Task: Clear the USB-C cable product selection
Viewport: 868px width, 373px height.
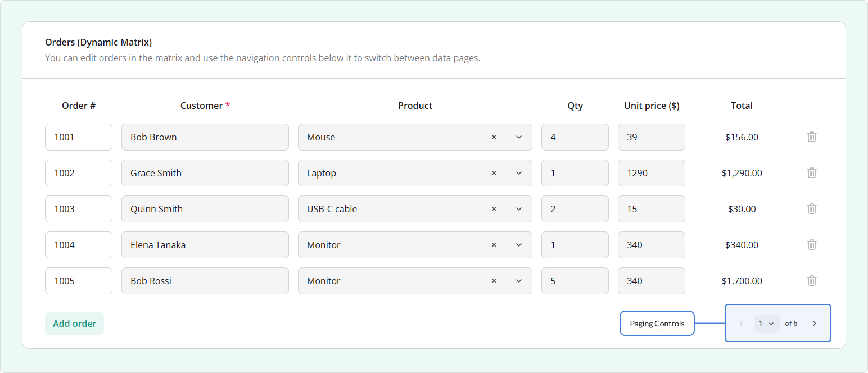Action: pos(494,209)
